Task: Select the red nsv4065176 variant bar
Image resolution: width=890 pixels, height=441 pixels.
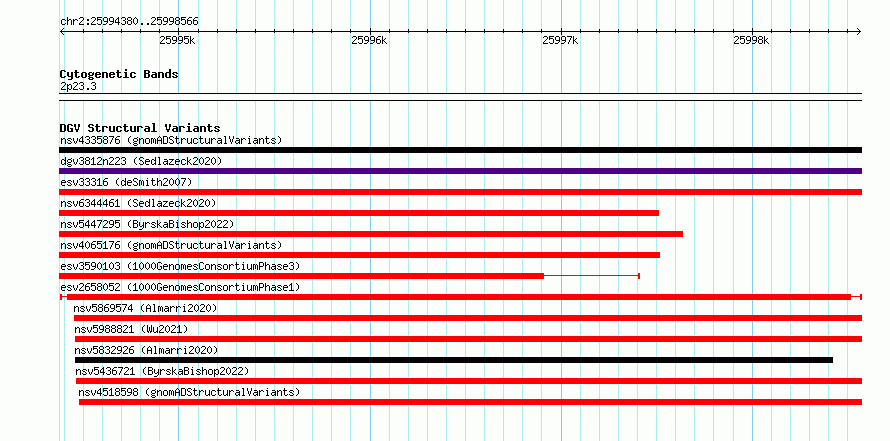Action: click(x=360, y=255)
